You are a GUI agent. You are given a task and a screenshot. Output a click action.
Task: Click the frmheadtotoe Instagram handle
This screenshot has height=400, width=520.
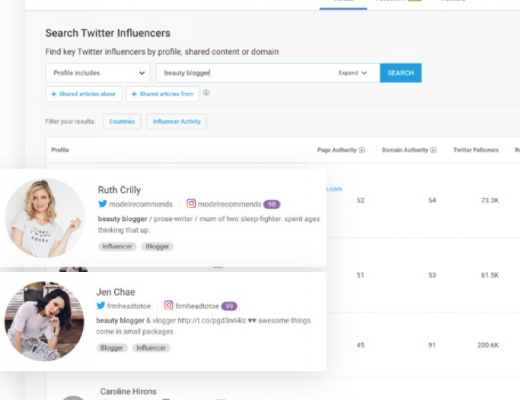pos(197,306)
